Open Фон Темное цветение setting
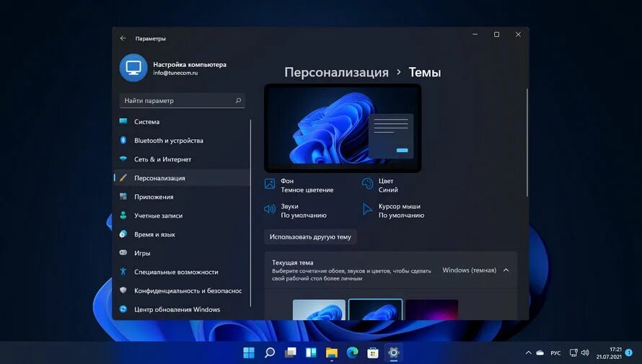 (x=299, y=185)
